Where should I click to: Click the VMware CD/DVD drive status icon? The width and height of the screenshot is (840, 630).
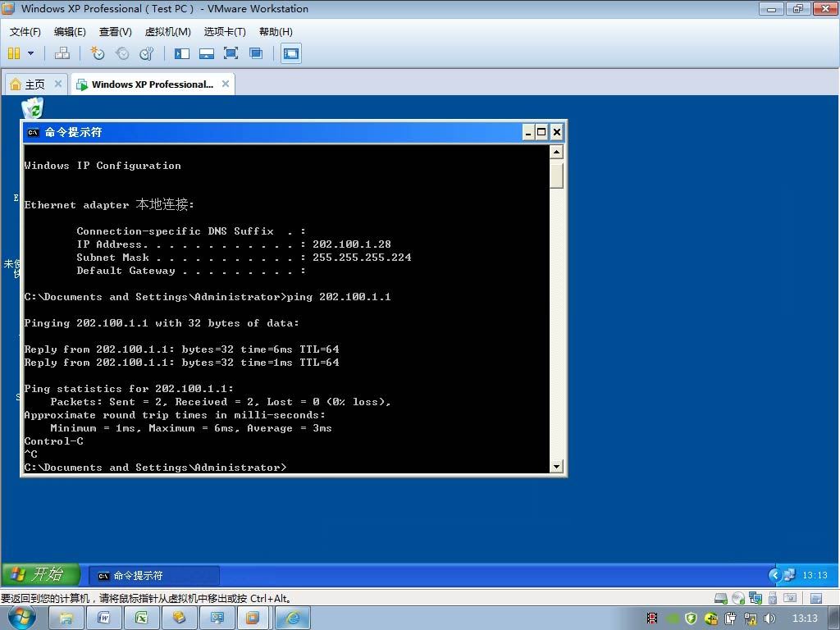(738, 598)
